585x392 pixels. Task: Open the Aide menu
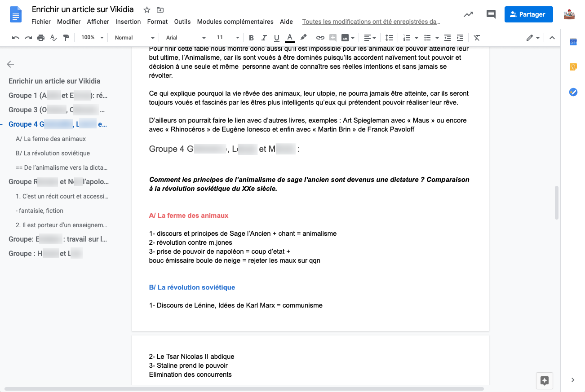286,22
